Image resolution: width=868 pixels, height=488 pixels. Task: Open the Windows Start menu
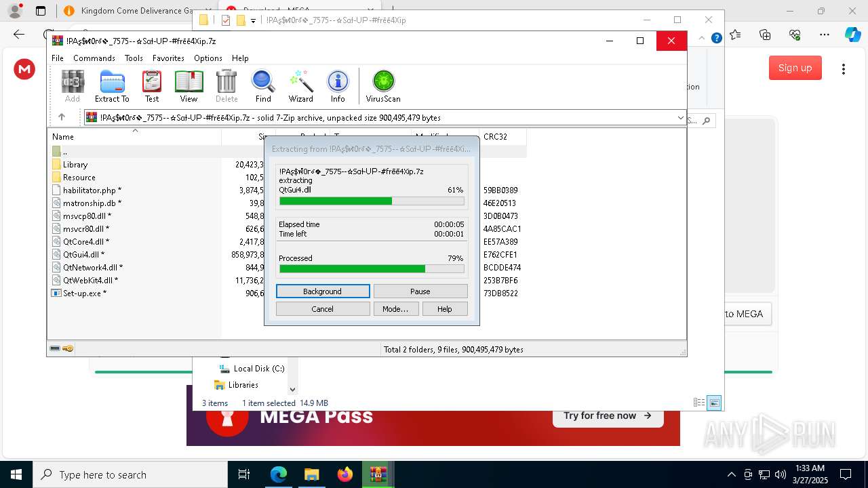click(16, 474)
